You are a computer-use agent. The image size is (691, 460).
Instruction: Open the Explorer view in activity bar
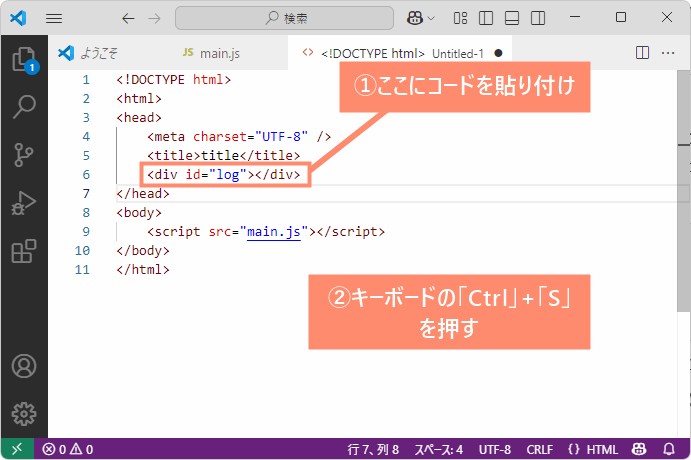pyautogui.click(x=24, y=59)
